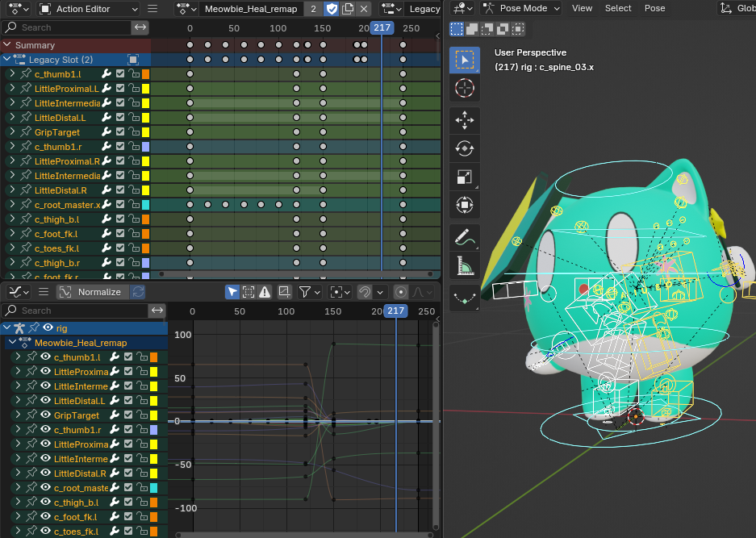Click the Graph Editor channel search field
Screen dimensions: 756x538
coord(75,311)
